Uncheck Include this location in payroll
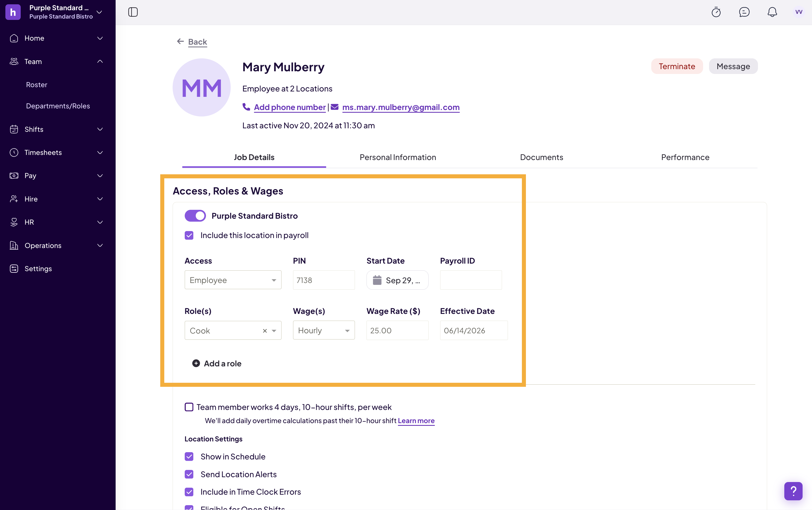Screen dimensions: 812x510 (x=189, y=235)
